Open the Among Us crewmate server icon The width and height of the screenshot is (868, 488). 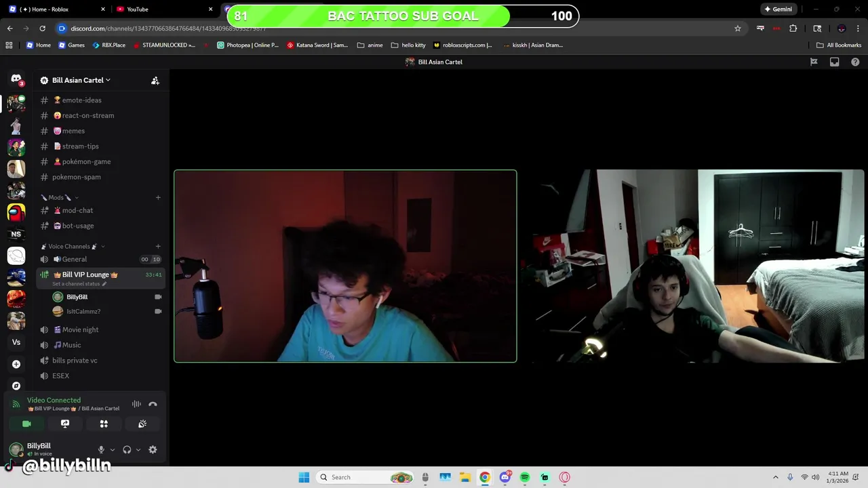[x=16, y=212]
